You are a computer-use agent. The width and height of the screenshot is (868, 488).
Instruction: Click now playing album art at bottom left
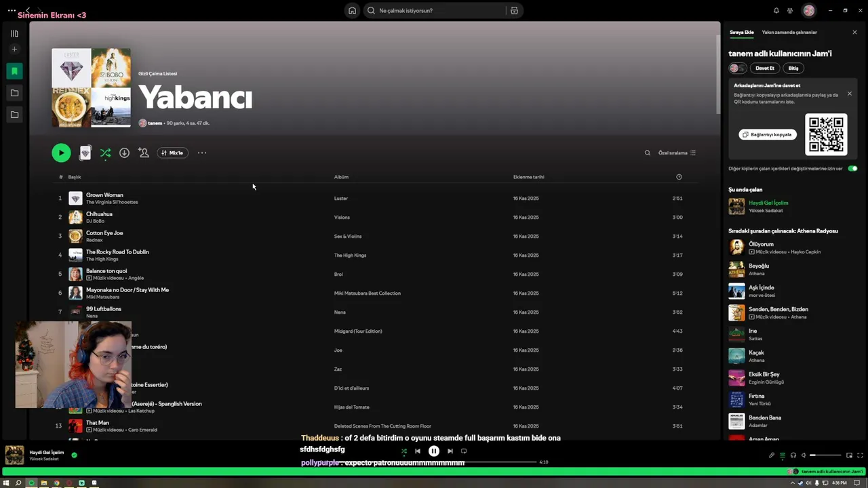click(14, 455)
